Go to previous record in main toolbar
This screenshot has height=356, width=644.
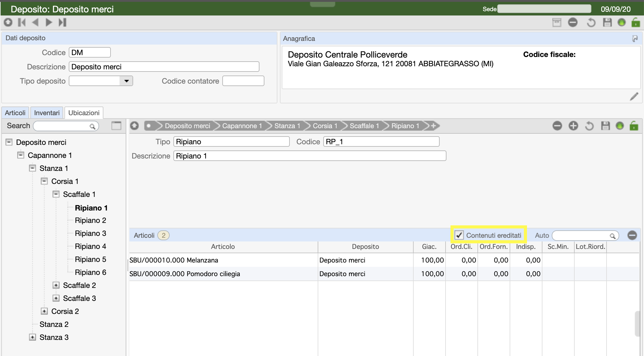click(35, 22)
